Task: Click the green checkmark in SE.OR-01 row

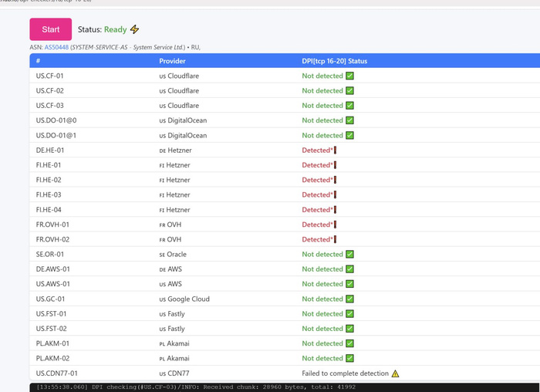Action: point(349,254)
